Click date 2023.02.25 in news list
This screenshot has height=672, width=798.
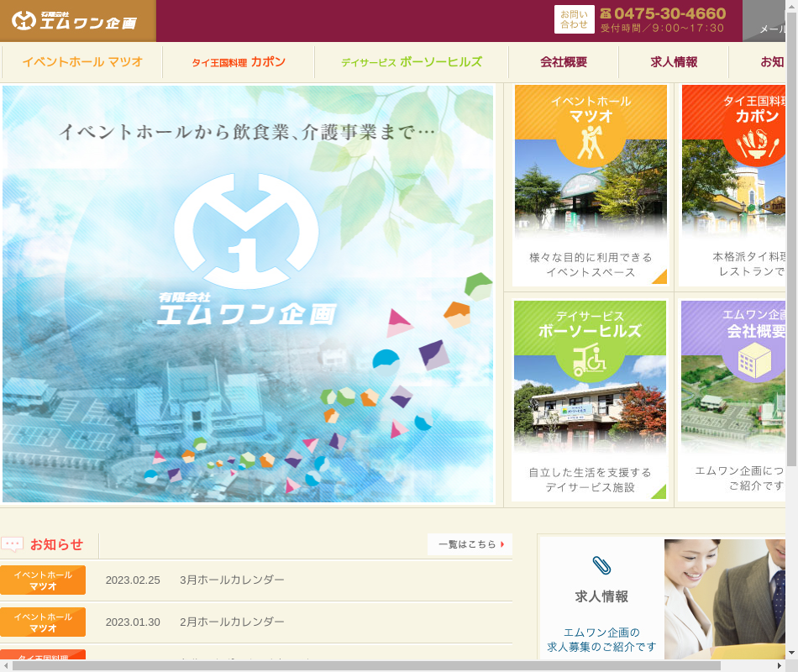point(133,580)
